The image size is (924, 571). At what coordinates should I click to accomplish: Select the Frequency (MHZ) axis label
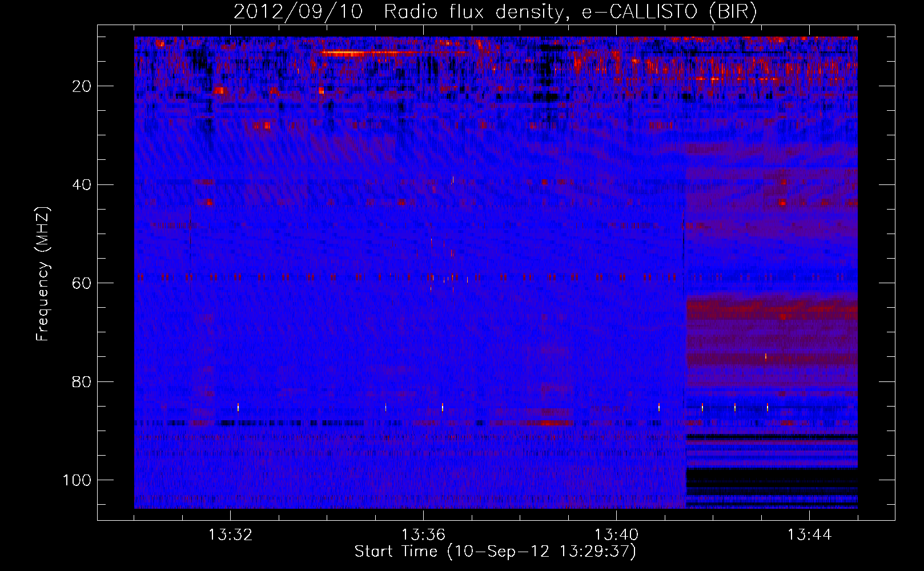[43, 274]
